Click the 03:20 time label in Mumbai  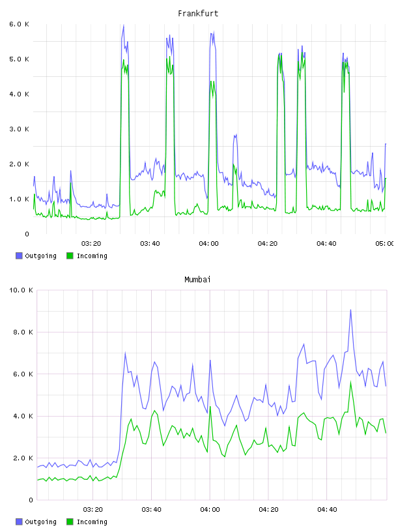coord(93,510)
